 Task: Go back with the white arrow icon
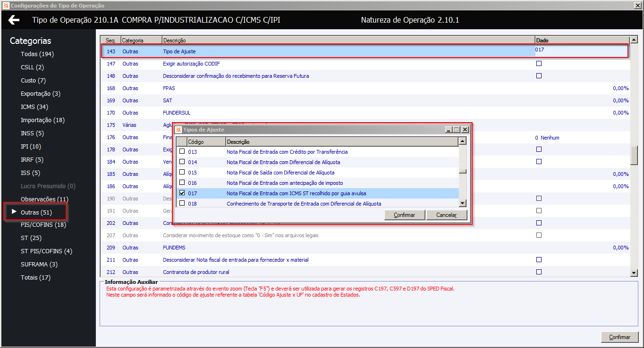pyautogui.click(x=14, y=20)
